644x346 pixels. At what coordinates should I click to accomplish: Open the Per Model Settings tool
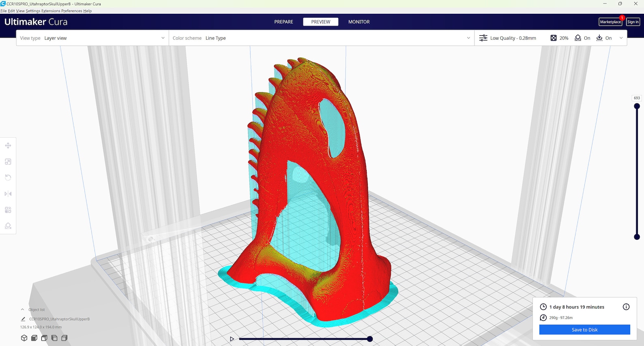click(x=8, y=210)
